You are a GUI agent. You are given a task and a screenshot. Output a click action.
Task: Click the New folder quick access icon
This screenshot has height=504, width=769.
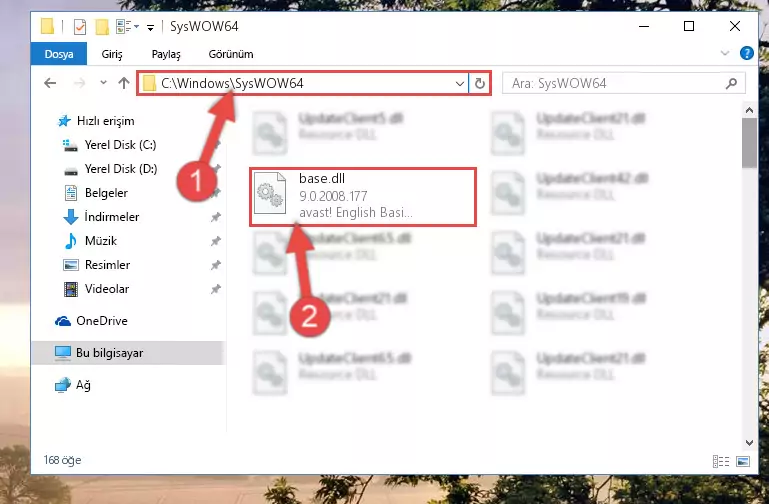(x=102, y=26)
